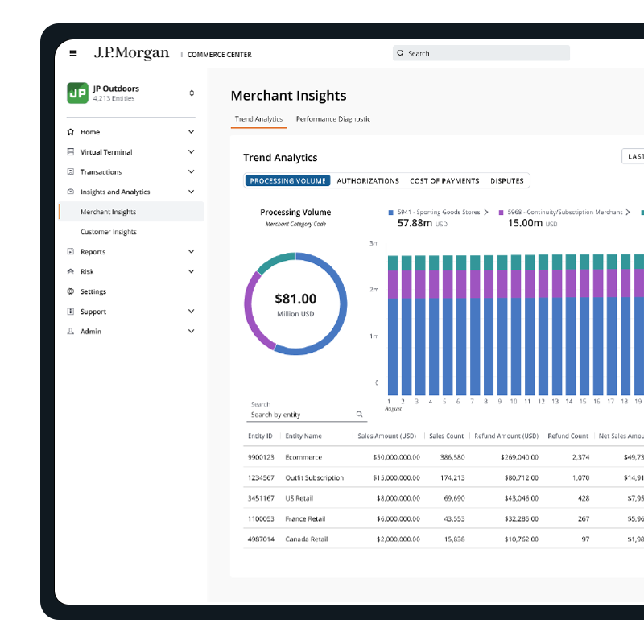The width and height of the screenshot is (644, 644).
Task: Click the Risk icon in the sidebar
Action: [x=71, y=271]
